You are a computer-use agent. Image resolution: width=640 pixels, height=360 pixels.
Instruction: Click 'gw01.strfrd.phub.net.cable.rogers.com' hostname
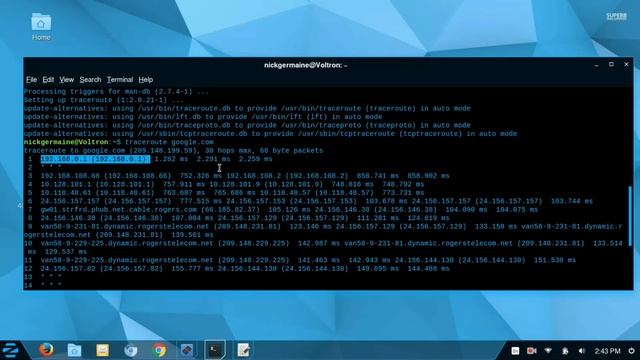point(118,209)
